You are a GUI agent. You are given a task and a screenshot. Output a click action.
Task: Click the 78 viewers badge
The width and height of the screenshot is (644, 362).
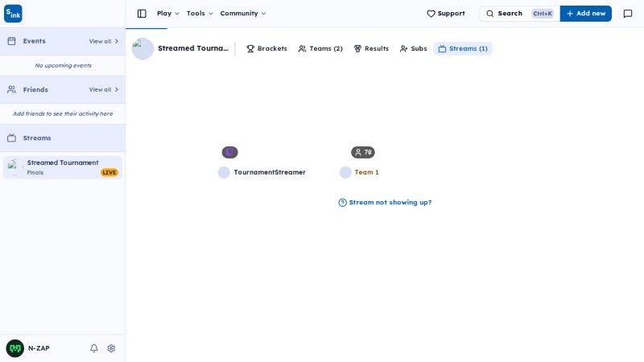pos(363,152)
